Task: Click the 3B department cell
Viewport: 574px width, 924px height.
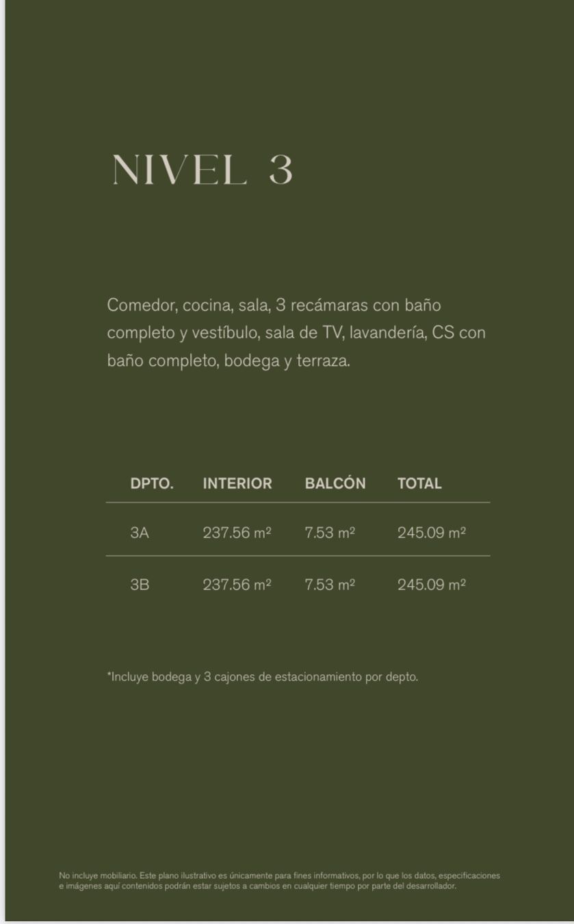Action: point(140,585)
